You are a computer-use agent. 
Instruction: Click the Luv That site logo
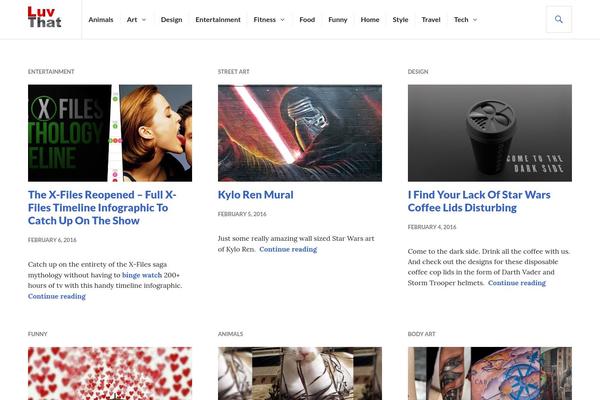pos(44,17)
